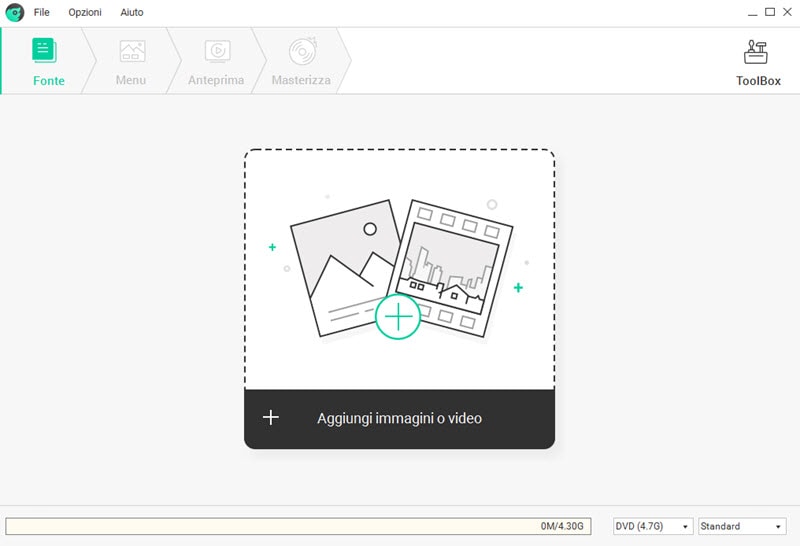Open the ToolBox panel

[758, 63]
